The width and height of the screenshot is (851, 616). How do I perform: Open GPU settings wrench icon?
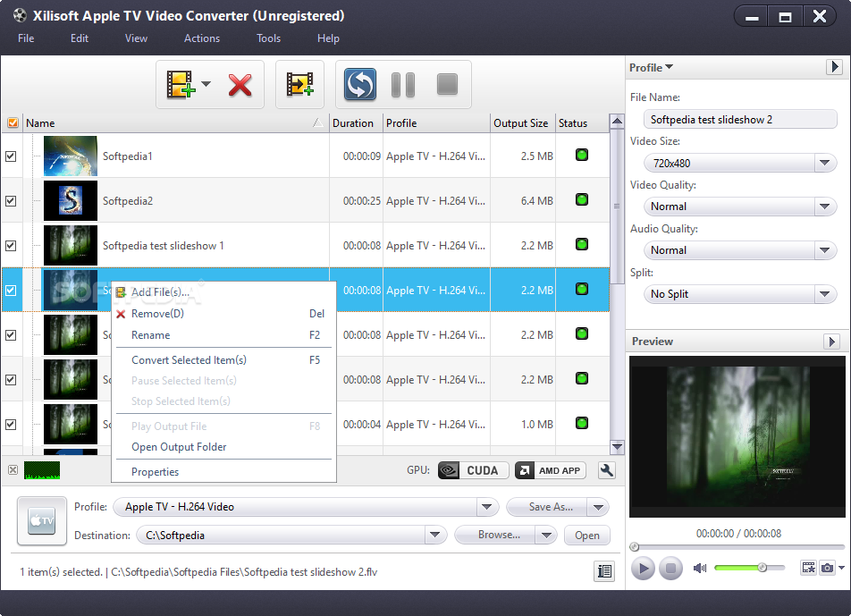tap(607, 470)
